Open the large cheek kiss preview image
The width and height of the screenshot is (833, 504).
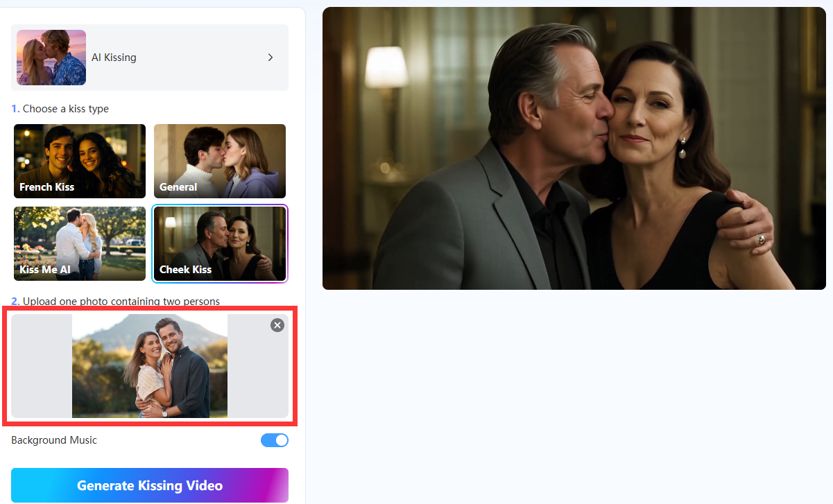[574, 148]
